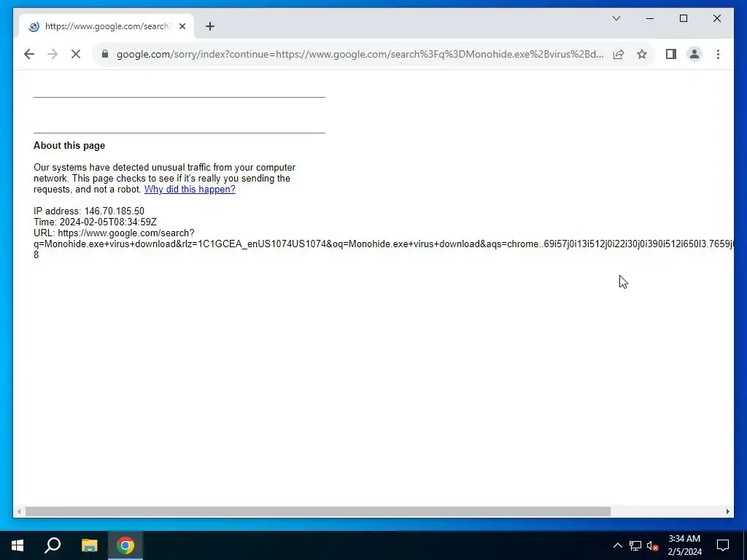Screen dimensions: 747x560
Task: Open the taskbar clock and date
Action: point(684,545)
